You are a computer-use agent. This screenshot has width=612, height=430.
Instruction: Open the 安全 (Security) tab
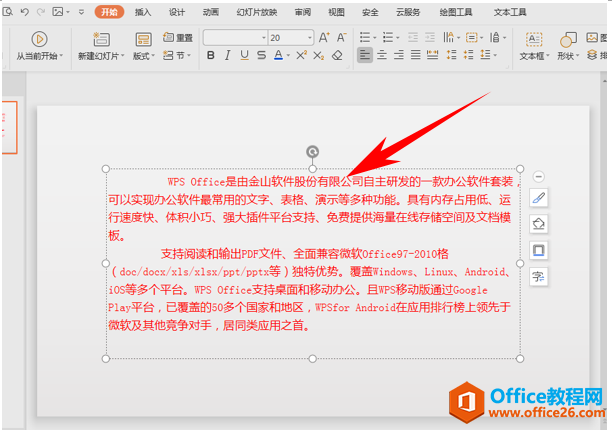tap(370, 12)
